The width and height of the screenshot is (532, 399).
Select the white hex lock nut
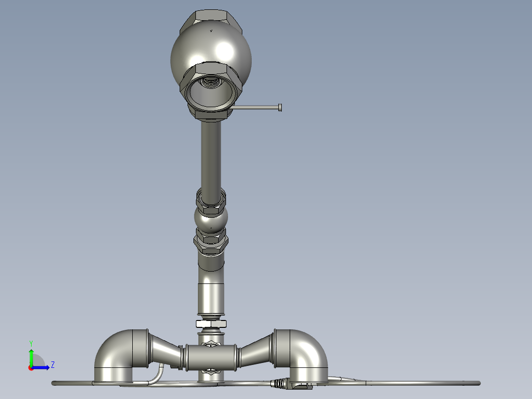click(x=211, y=323)
